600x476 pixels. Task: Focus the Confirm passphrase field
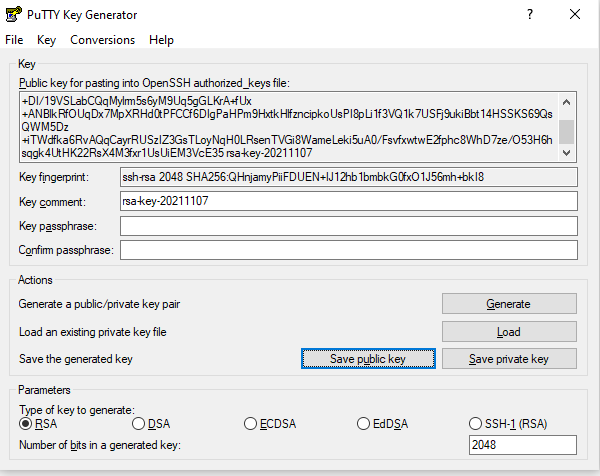pyautogui.click(x=349, y=250)
